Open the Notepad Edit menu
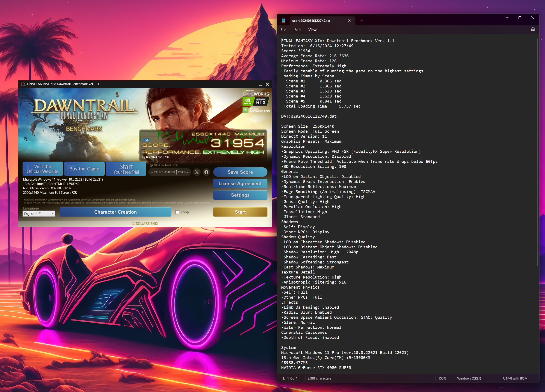This screenshot has height=392, width=545. click(297, 30)
